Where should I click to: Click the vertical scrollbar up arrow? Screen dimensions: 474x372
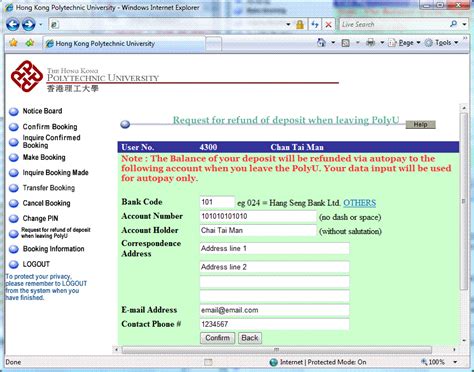464,108
